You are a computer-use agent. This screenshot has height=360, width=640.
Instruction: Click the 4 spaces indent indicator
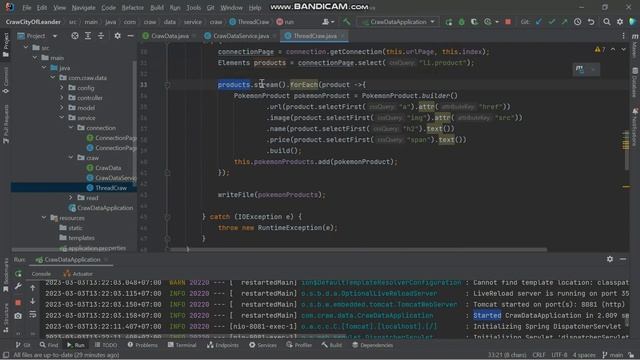point(584,355)
